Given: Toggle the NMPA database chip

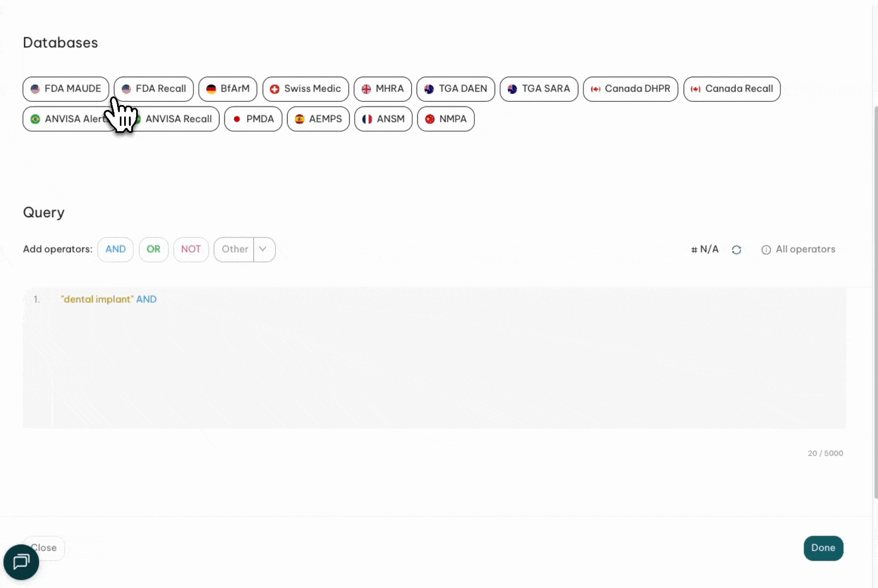Looking at the screenshot, I should coord(446,119).
